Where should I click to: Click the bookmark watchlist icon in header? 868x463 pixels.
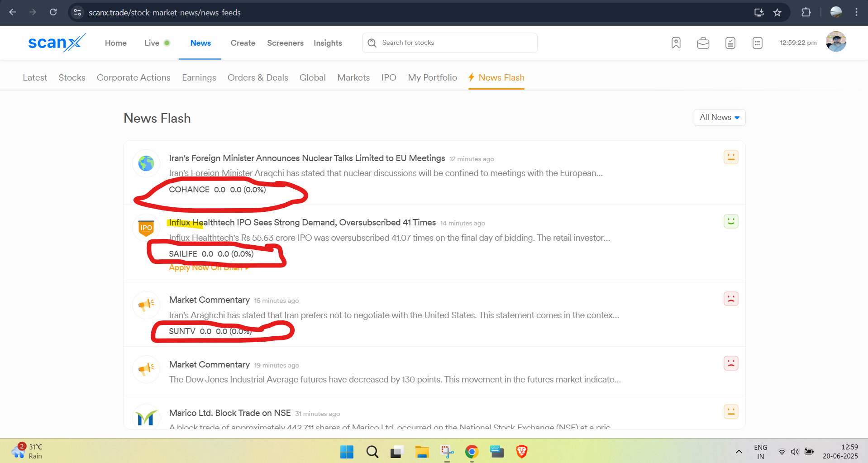point(676,43)
